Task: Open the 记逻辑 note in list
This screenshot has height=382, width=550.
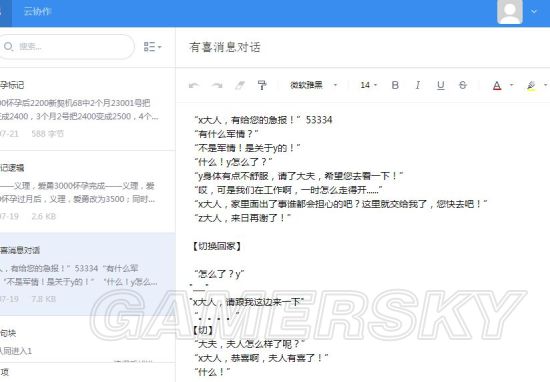Action: click(x=88, y=192)
